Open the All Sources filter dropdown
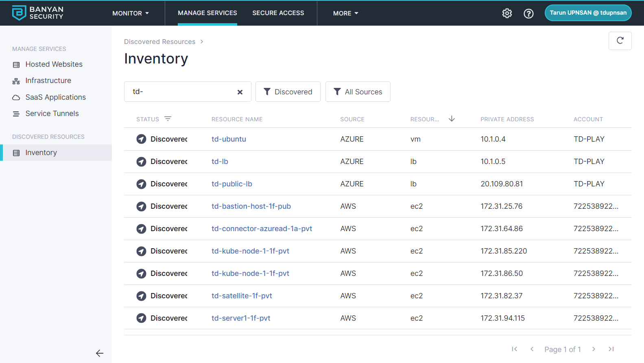Image resolution: width=644 pixels, height=363 pixels. [358, 92]
